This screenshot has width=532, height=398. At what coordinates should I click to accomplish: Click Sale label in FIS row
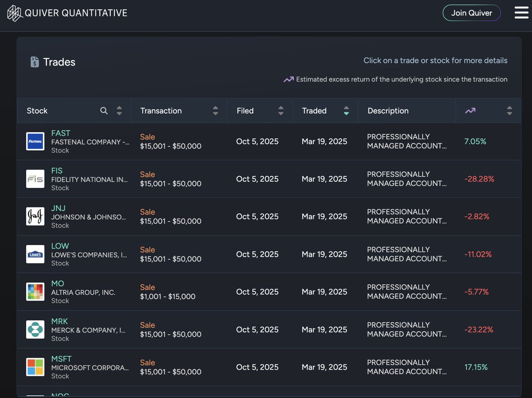pyautogui.click(x=148, y=174)
